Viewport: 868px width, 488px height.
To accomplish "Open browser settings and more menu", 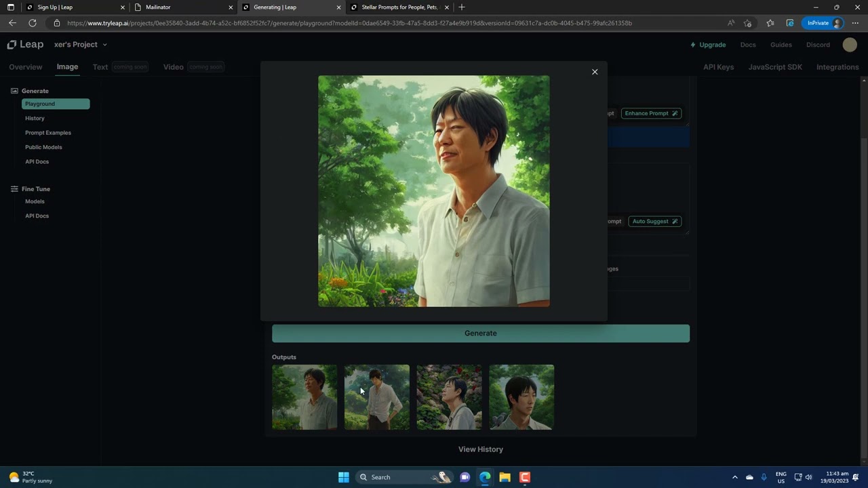I will [x=855, y=23].
